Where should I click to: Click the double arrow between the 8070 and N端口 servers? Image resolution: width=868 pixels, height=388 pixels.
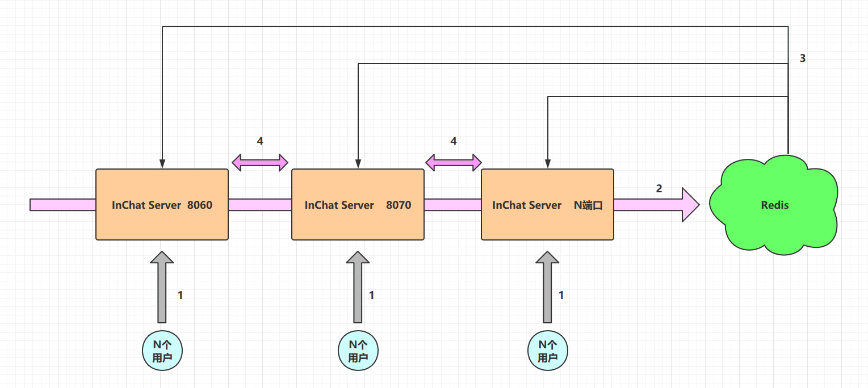(x=454, y=162)
